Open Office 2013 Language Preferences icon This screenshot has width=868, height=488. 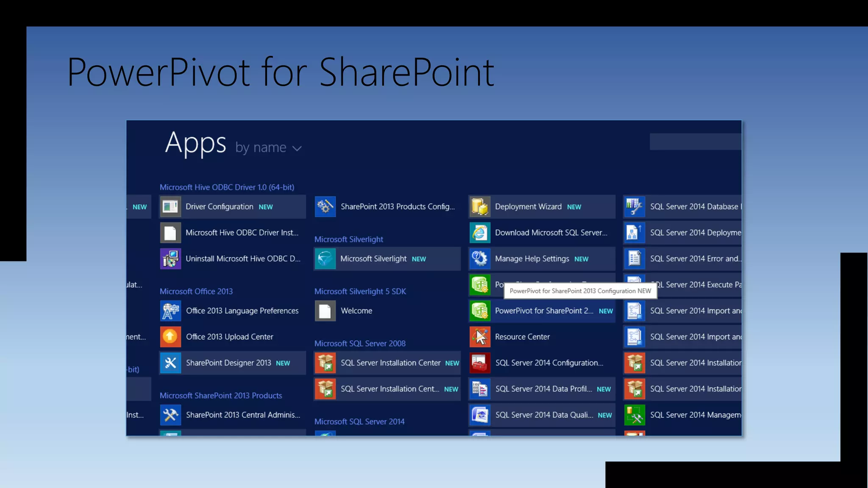pos(170,311)
